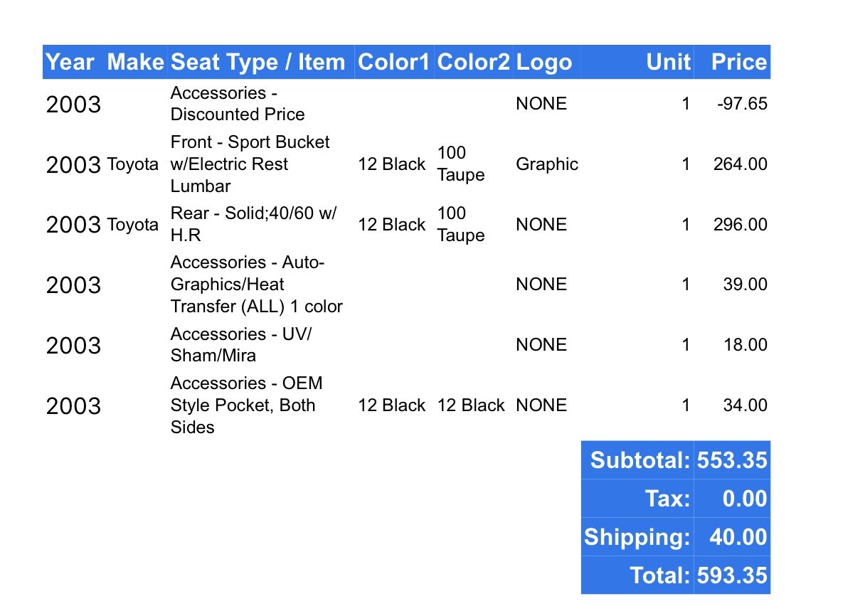Click the OEM Style Pocket item

pyautogui.click(x=247, y=405)
